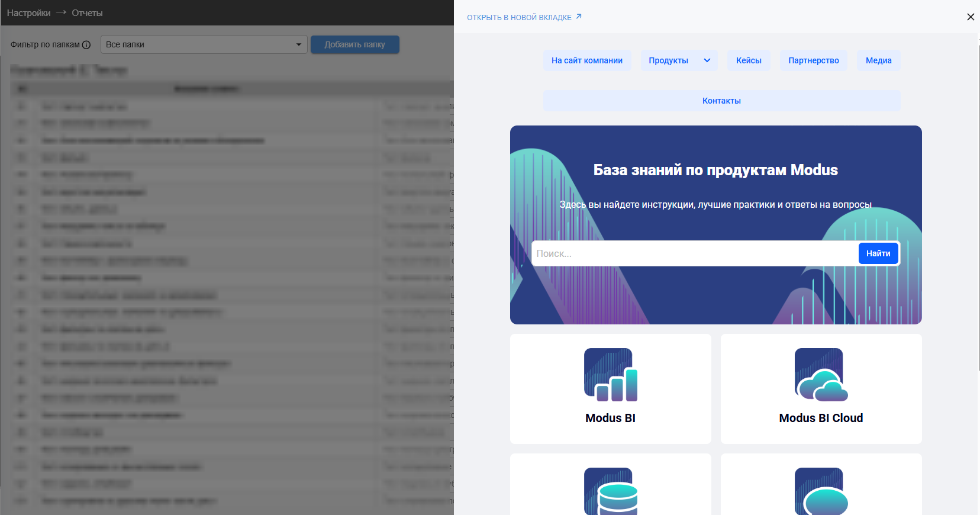980x515 pixels.
Task: Open the Партнерство menu item
Action: point(813,60)
